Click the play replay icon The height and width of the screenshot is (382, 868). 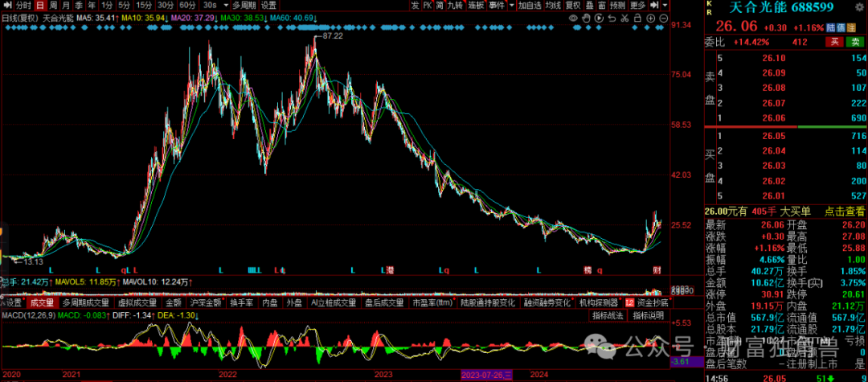point(599,18)
